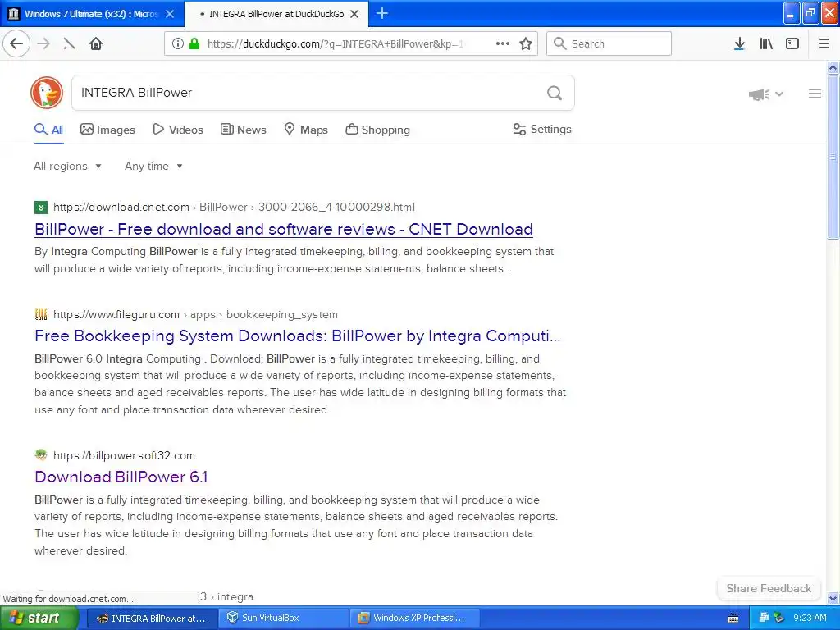The height and width of the screenshot is (630, 840).
Task: Open a new browser tab
Action: tap(382, 13)
